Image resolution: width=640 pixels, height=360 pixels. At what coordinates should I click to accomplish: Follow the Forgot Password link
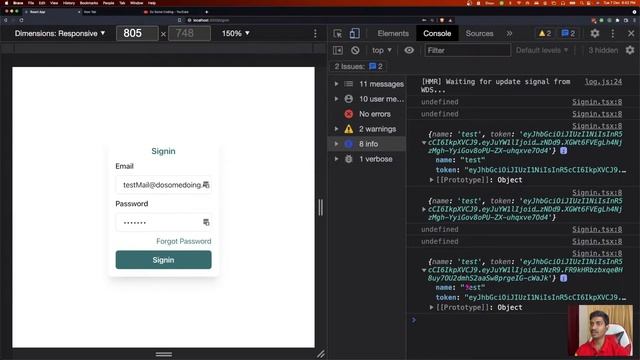click(184, 241)
